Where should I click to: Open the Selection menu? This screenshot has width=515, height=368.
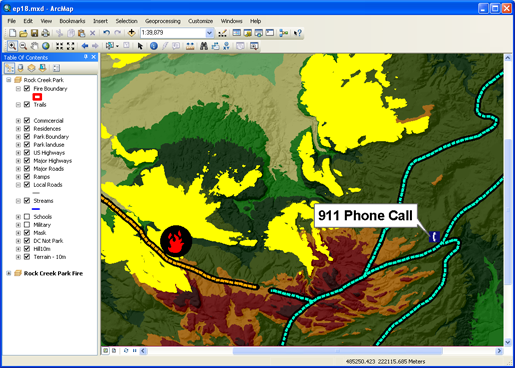pos(126,21)
